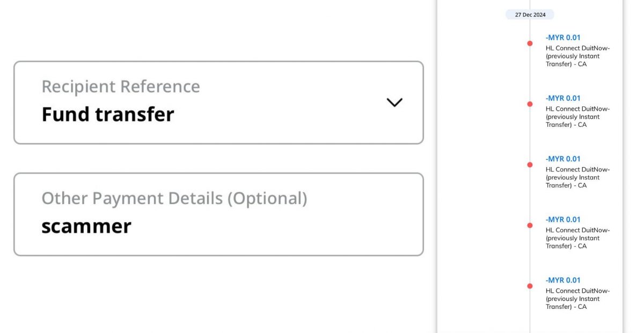
Task: Click the "scammer" text in payment details
Action: [x=86, y=226]
